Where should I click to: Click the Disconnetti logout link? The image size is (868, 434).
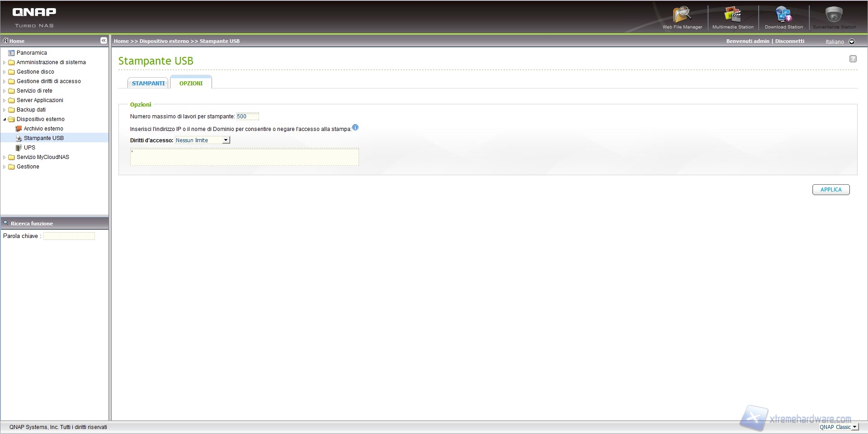(x=790, y=41)
